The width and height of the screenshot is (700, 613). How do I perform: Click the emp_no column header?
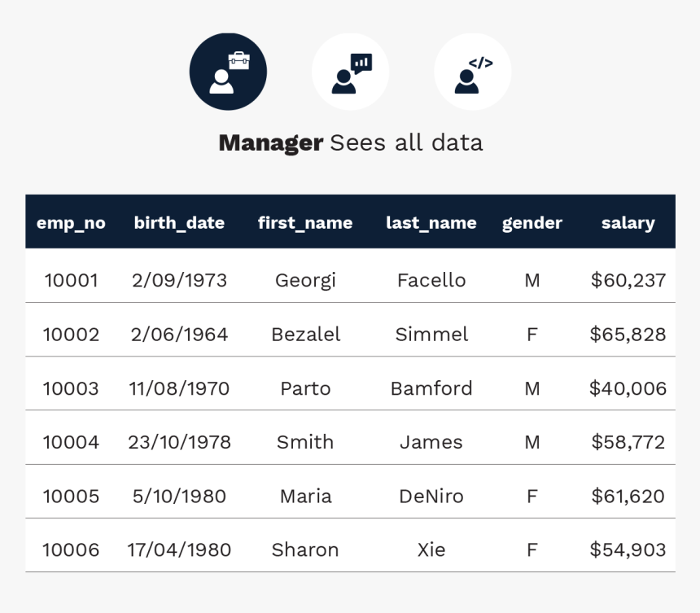71,222
